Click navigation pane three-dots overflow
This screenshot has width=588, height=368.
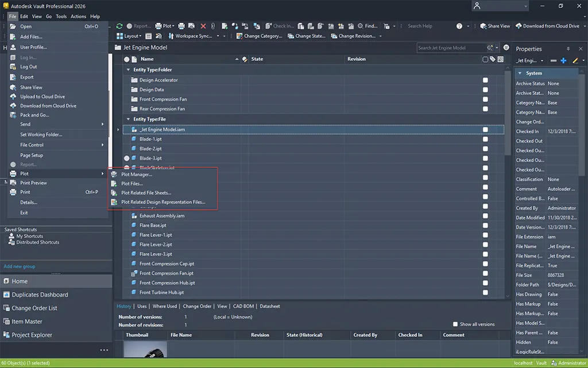pyautogui.click(x=105, y=350)
